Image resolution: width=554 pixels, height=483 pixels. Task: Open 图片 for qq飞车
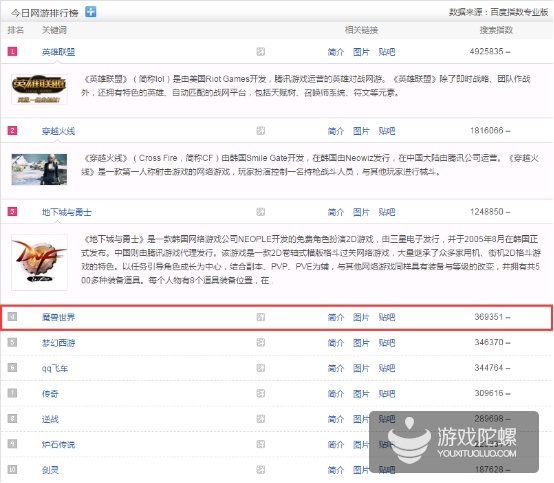point(361,368)
